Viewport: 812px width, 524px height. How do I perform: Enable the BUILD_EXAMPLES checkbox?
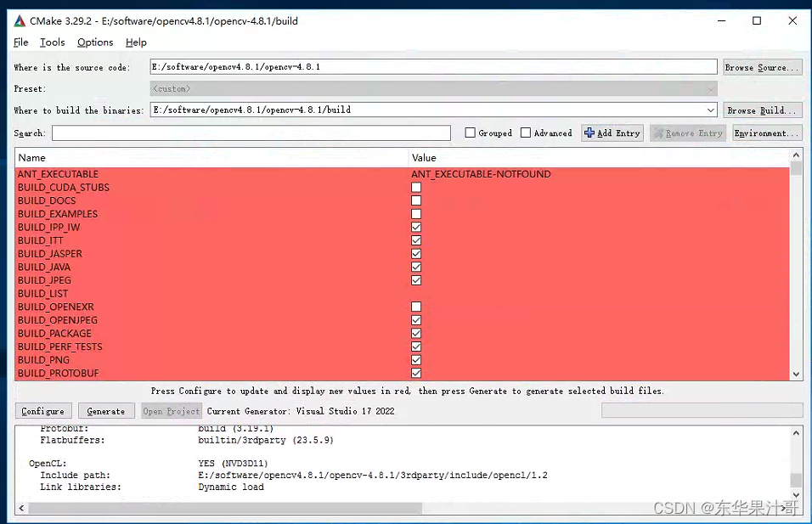point(416,213)
